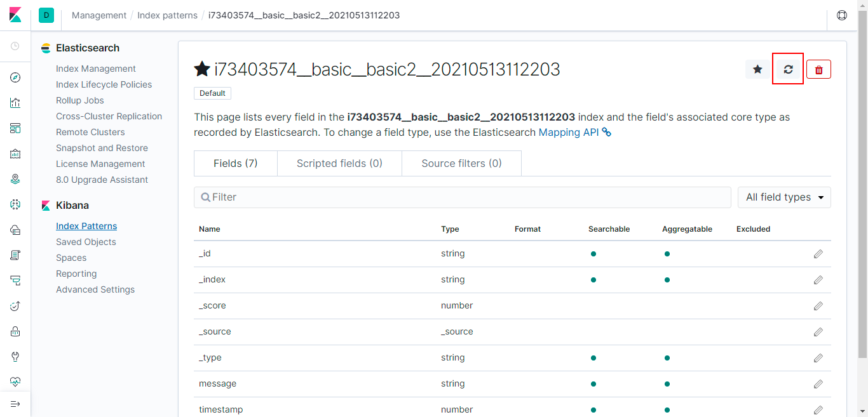Click the fields Filter search box
This screenshot has height=417, width=868.
(463, 197)
